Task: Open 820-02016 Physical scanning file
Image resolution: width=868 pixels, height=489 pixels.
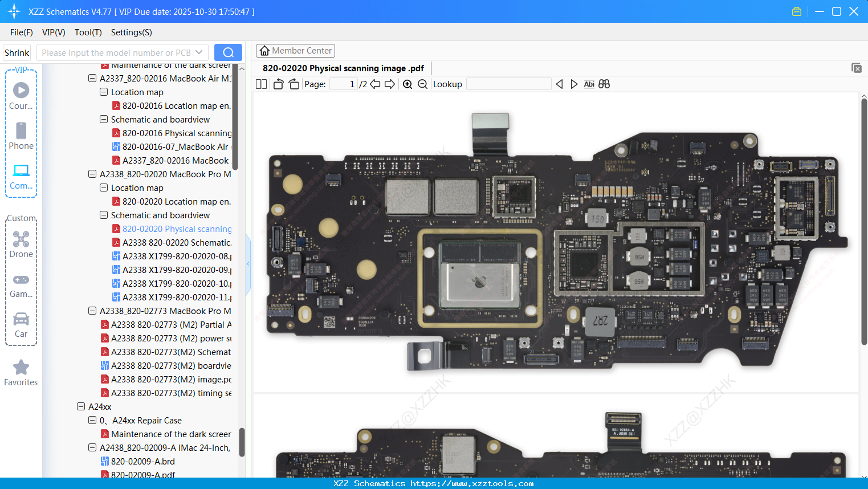Action: (172, 133)
